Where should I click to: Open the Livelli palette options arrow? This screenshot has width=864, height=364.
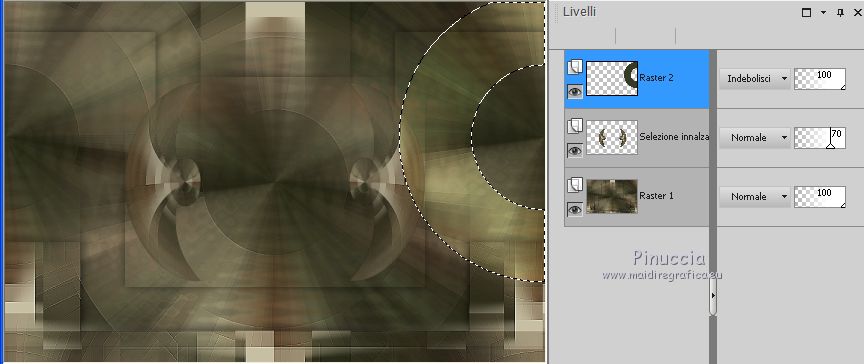coord(823,12)
